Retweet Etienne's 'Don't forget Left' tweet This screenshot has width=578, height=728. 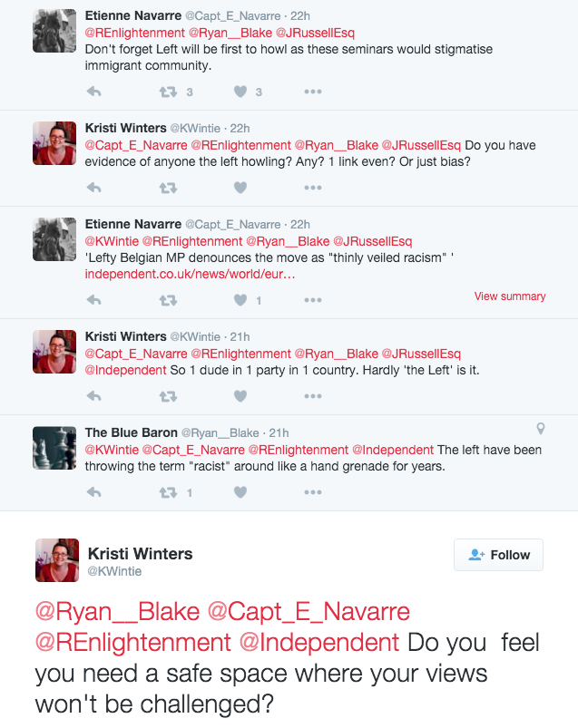[x=168, y=92]
